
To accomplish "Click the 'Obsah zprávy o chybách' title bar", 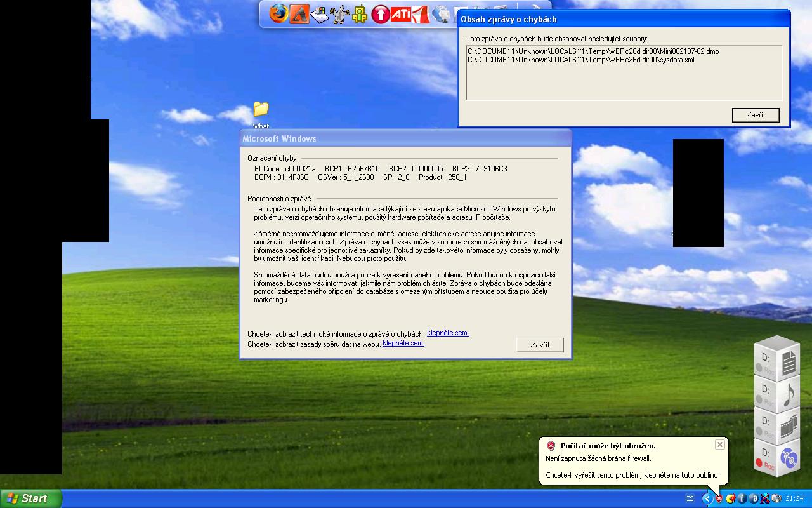I will point(624,19).
